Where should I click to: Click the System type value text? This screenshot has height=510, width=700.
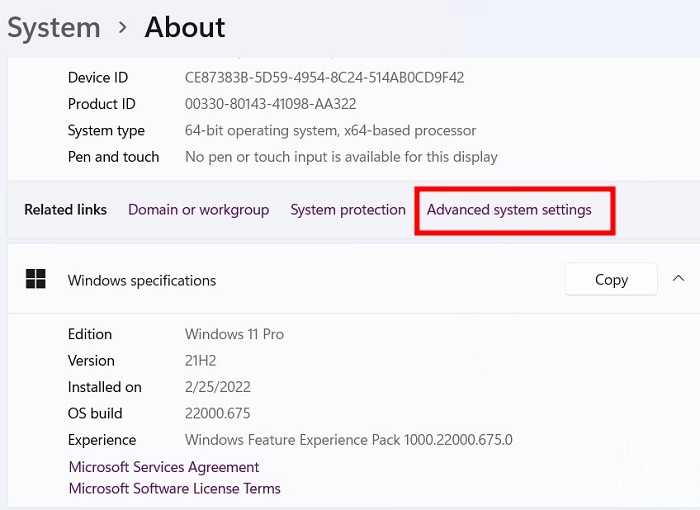click(x=330, y=130)
